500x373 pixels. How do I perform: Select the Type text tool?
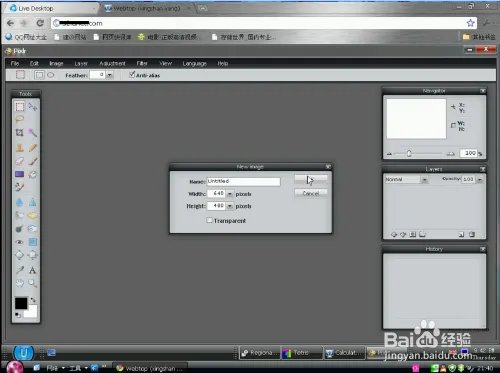33,270
